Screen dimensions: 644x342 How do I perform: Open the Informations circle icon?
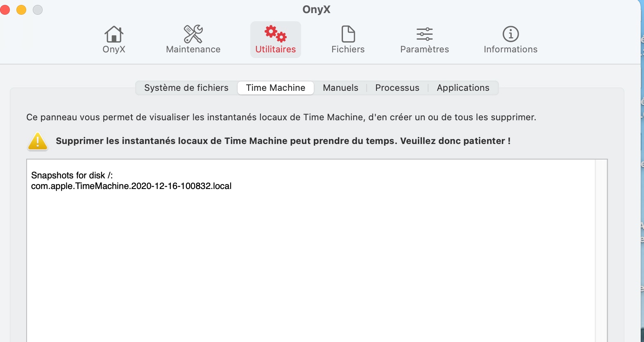click(x=510, y=34)
